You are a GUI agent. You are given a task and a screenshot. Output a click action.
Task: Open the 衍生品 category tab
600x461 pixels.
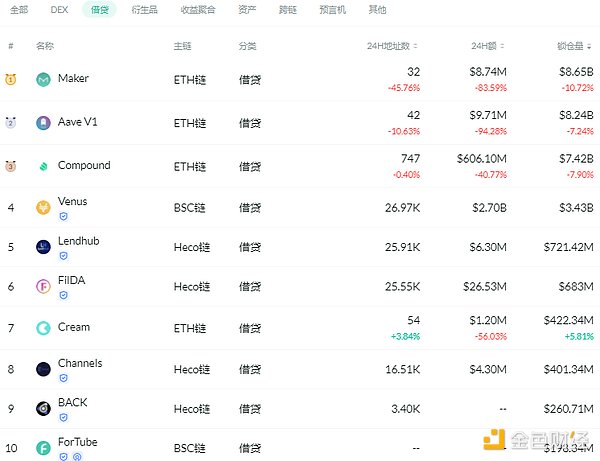click(143, 10)
